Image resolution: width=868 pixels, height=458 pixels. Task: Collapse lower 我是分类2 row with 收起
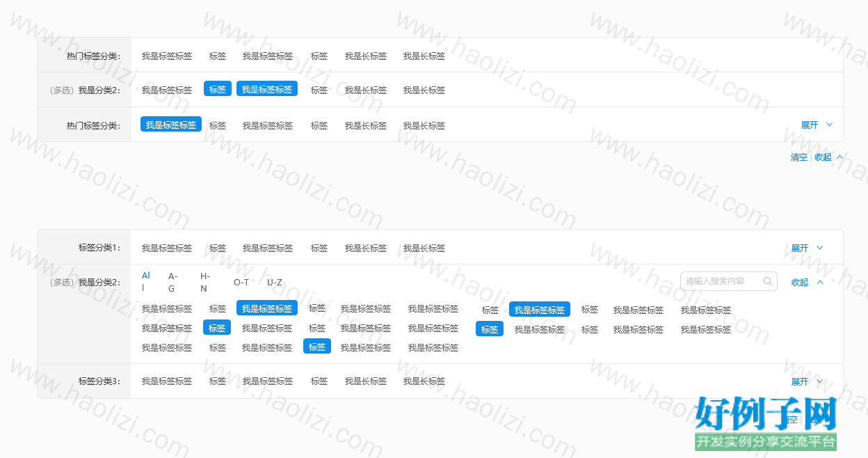click(800, 282)
